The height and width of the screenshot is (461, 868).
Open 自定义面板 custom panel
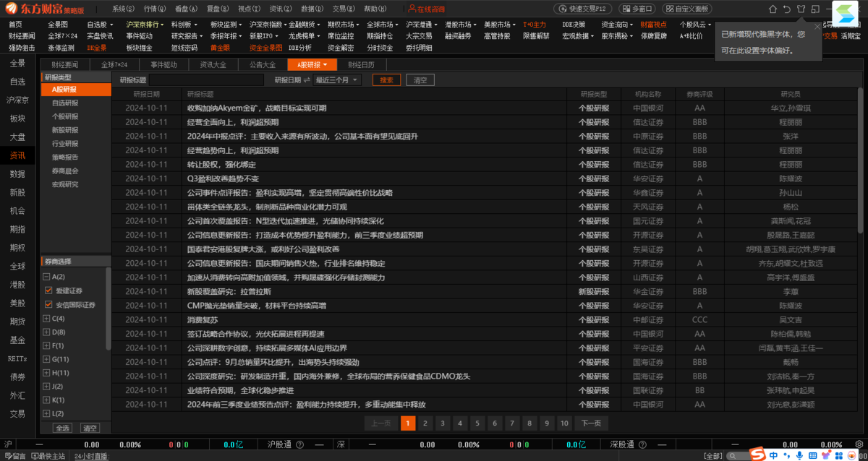pyautogui.click(x=686, y=9)
